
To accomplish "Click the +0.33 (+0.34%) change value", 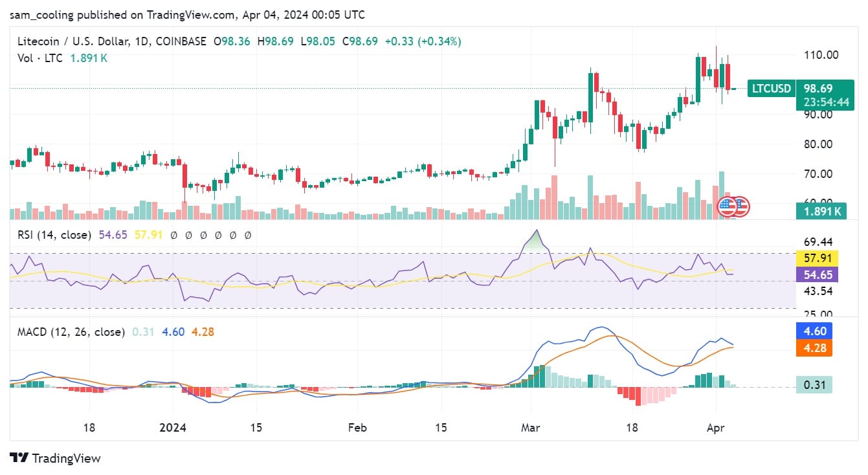I will [x=423, y=41].
